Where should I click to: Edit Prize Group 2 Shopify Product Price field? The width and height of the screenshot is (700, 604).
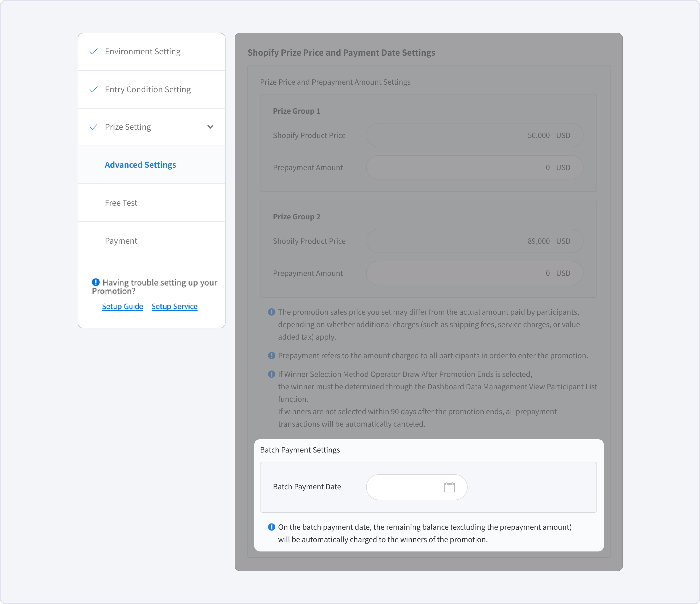[x=475, y=241]
